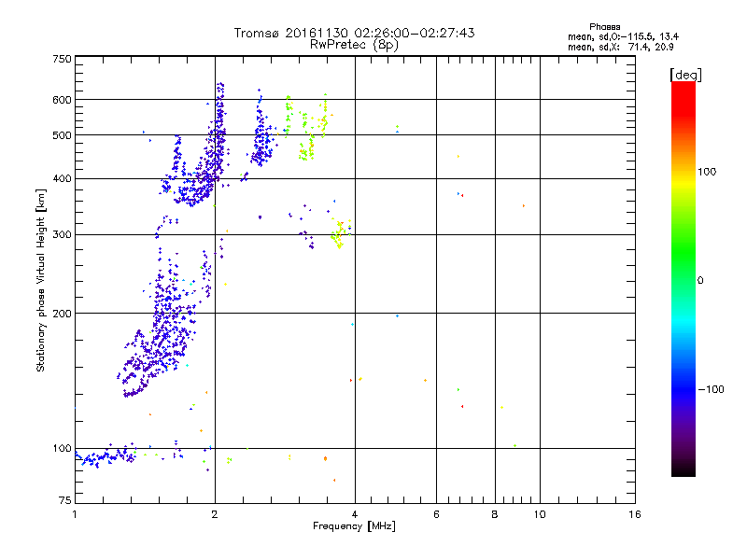
Task: Click the y-axis tick label '600'
Action: click(62, 100)
